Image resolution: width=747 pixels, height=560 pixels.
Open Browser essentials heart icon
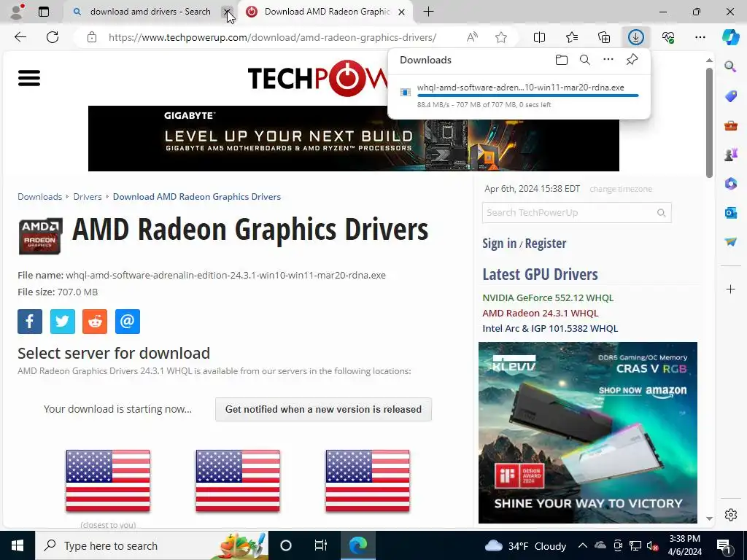(668, 37)
